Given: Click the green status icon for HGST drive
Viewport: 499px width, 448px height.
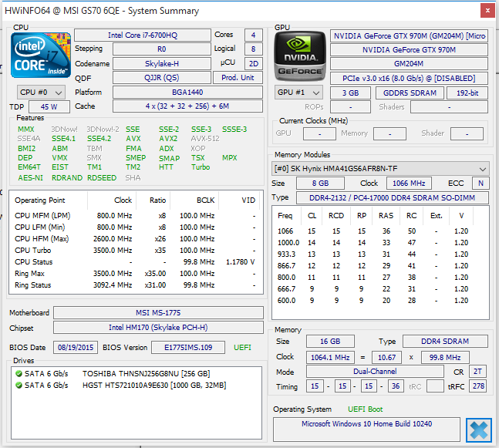Looking at the screenshot, I should pyautogui.click(x=19, y=386).
